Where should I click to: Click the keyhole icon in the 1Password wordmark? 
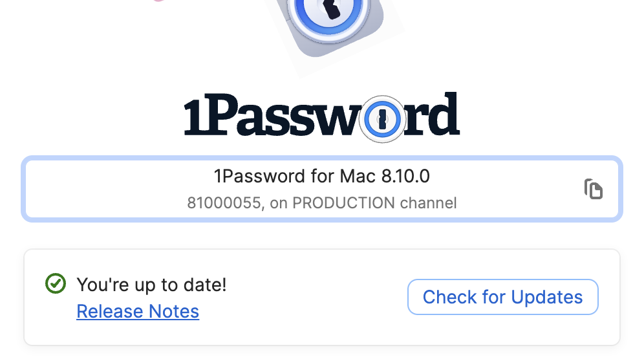tap(382, 120)
